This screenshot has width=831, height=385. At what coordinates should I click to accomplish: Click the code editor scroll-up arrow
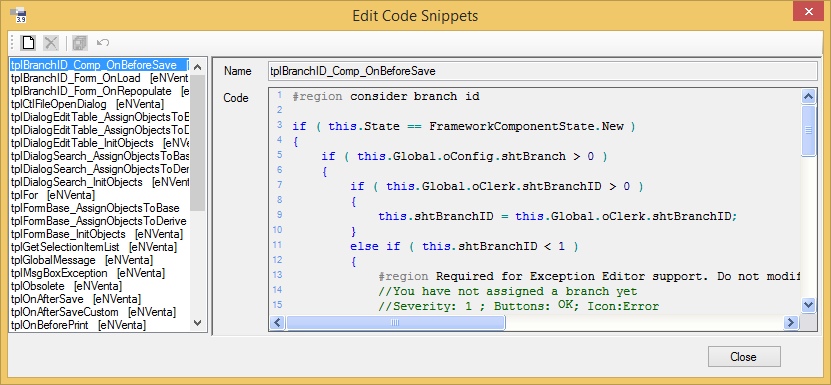tap(808, 97)
